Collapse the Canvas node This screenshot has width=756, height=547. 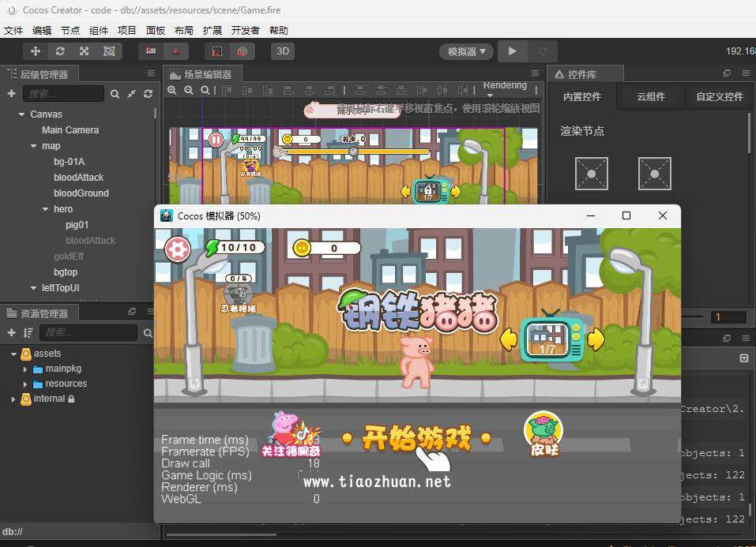(x=21, y=114)
